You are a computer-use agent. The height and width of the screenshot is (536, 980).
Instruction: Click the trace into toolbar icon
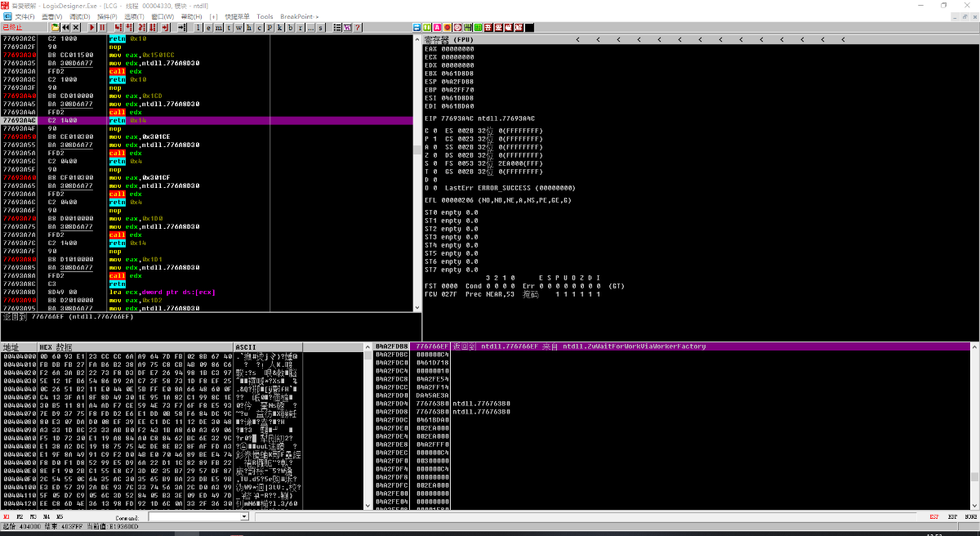(143, 27)
